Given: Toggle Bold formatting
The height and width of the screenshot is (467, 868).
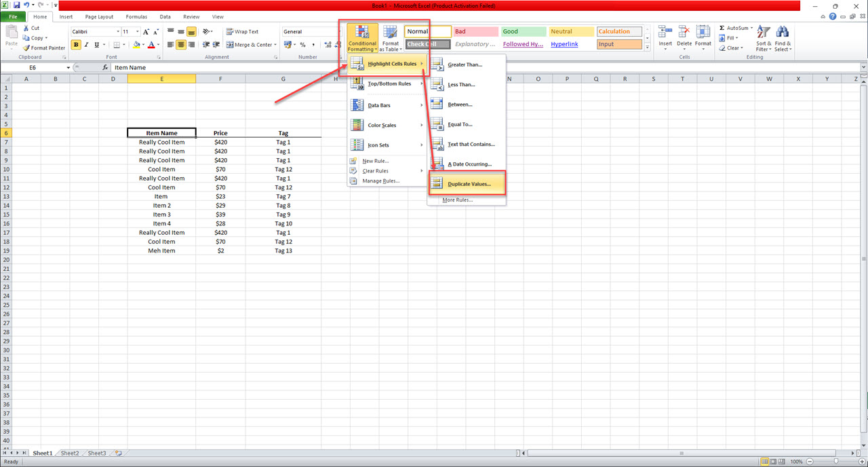Looking at the screenshot, I should (76, 44).
